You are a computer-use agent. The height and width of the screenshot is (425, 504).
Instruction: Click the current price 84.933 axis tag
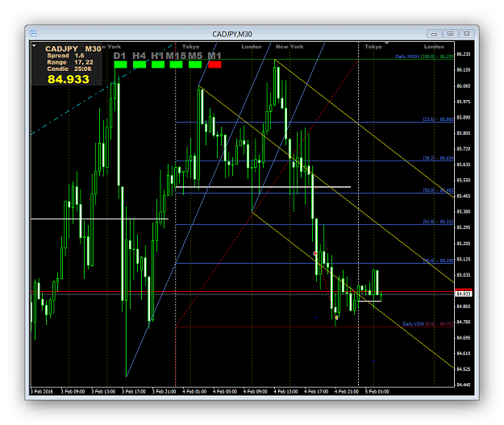(463, 294)
